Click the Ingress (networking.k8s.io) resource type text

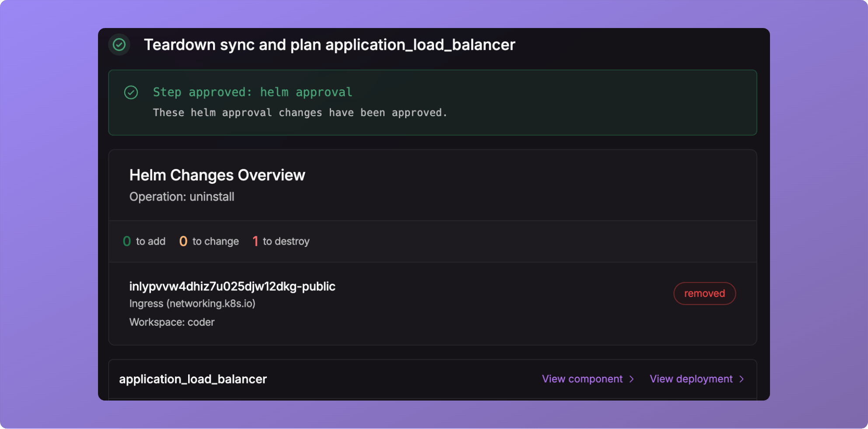click(192, 303)
